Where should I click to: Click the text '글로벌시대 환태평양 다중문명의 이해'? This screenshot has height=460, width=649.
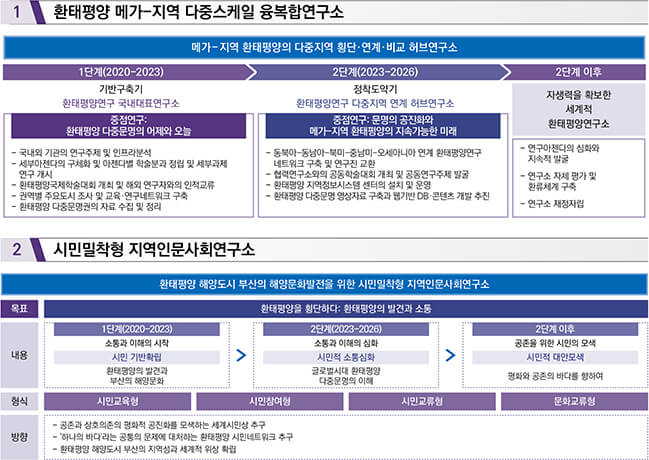tap(346, 376)
